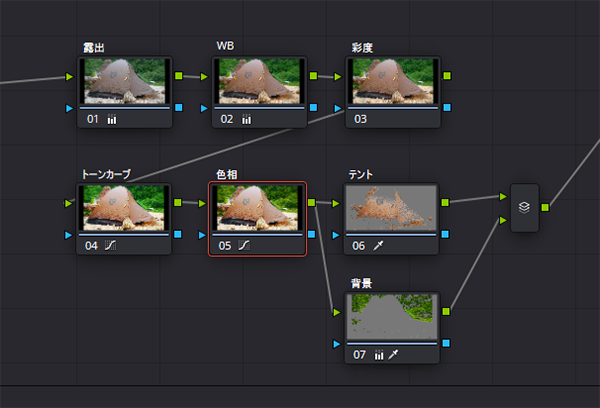Click node number 05

click(225, 246)
